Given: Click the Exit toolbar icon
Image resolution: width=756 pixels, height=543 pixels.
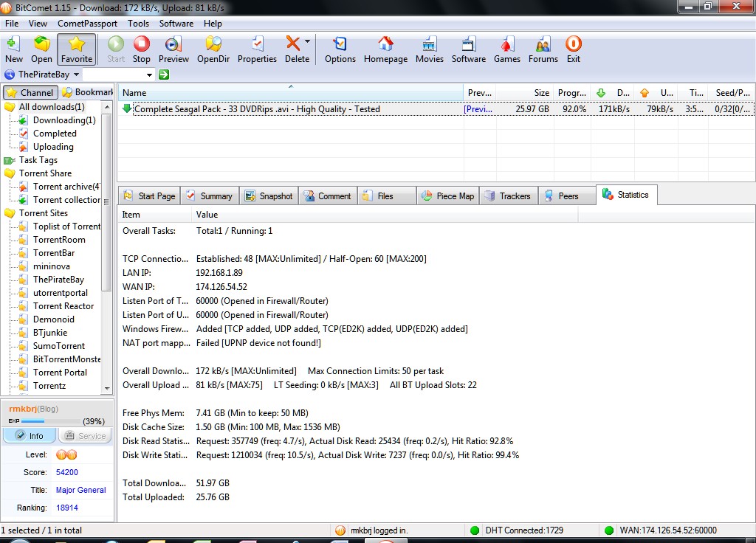Looking at the screenshot, I should click(573, 49).
